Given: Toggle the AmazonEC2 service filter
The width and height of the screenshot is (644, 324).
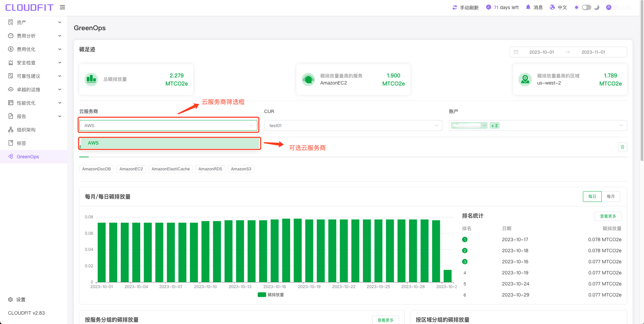Looking at the screenshot, I should point(131,169).
